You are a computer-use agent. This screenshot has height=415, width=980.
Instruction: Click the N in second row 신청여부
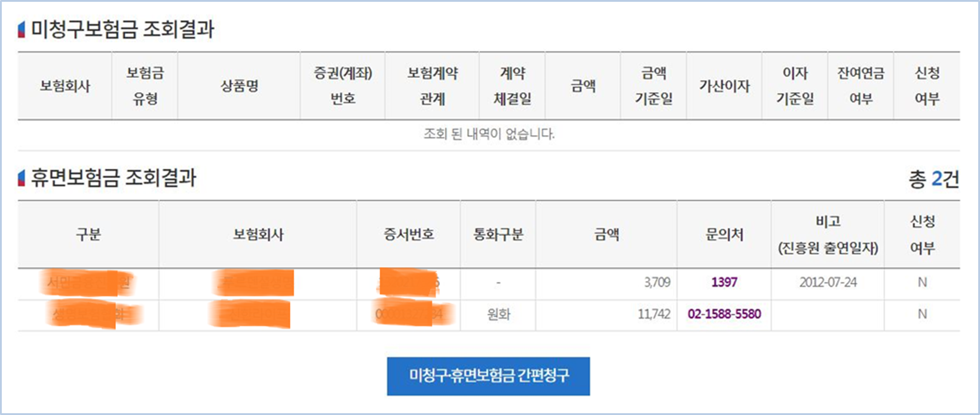click(x=923, y=314)
